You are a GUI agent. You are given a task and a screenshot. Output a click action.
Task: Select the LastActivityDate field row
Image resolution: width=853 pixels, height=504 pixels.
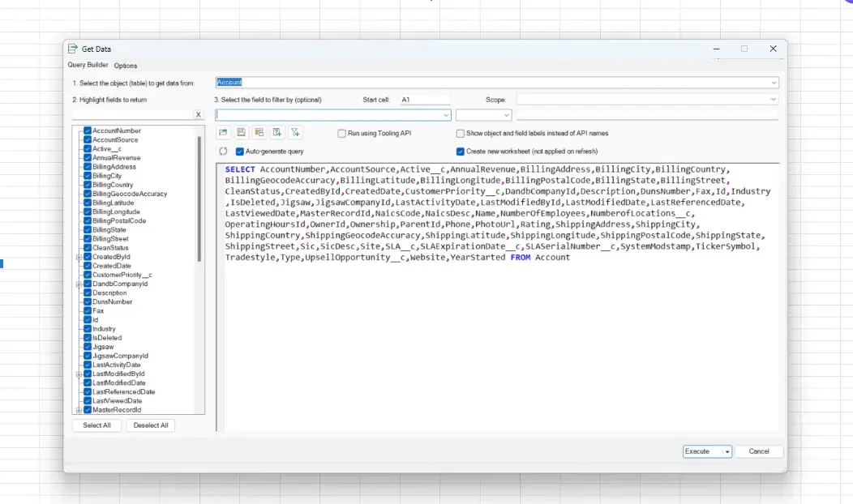[x=116, y=365]
